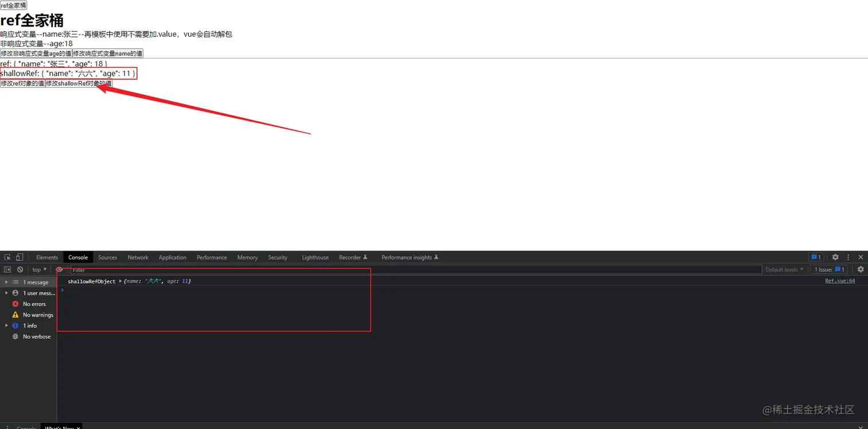Open the top context dropdown
Screen dimensions: 868x429
coord(40,269)
